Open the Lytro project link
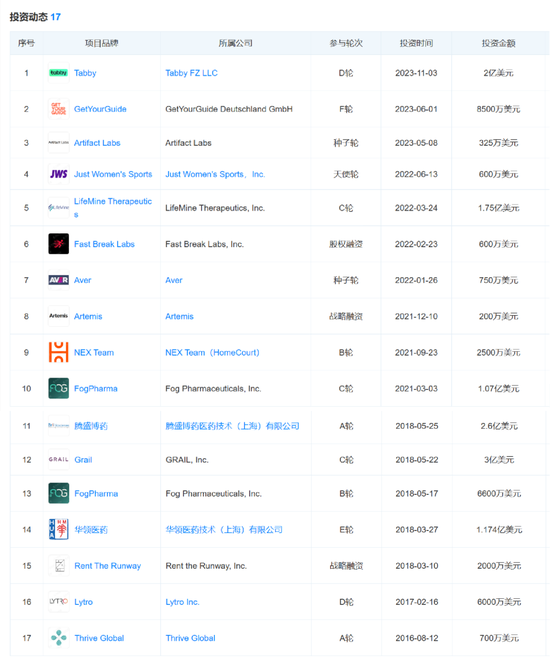The height and width of the screenshot is (662, 550). (84, 602)
